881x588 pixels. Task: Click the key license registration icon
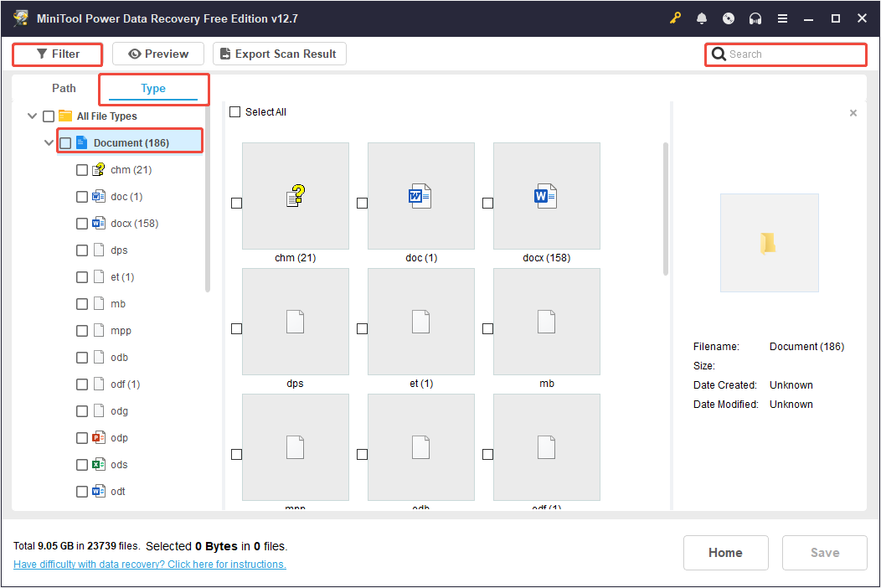pos(675,18)
